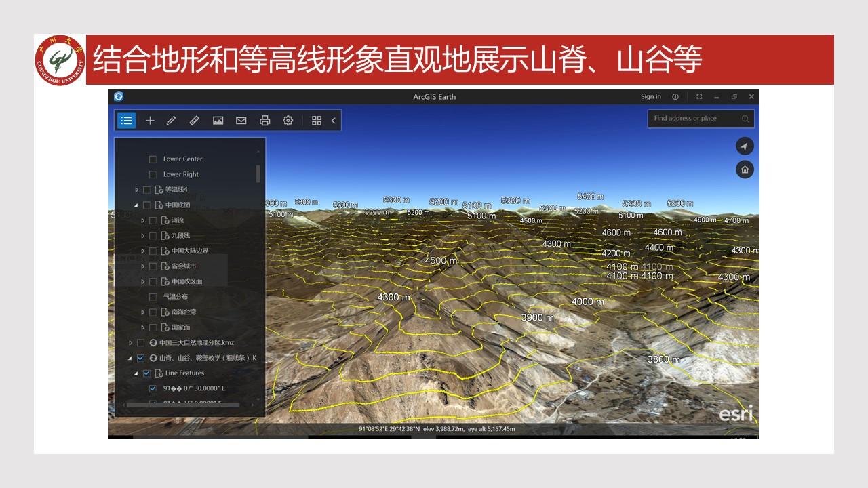The width and height of the screenshot is (868, 488).
Task: Expand the 中国三大自然地理分区.kmz node
Action: point(130,343)
